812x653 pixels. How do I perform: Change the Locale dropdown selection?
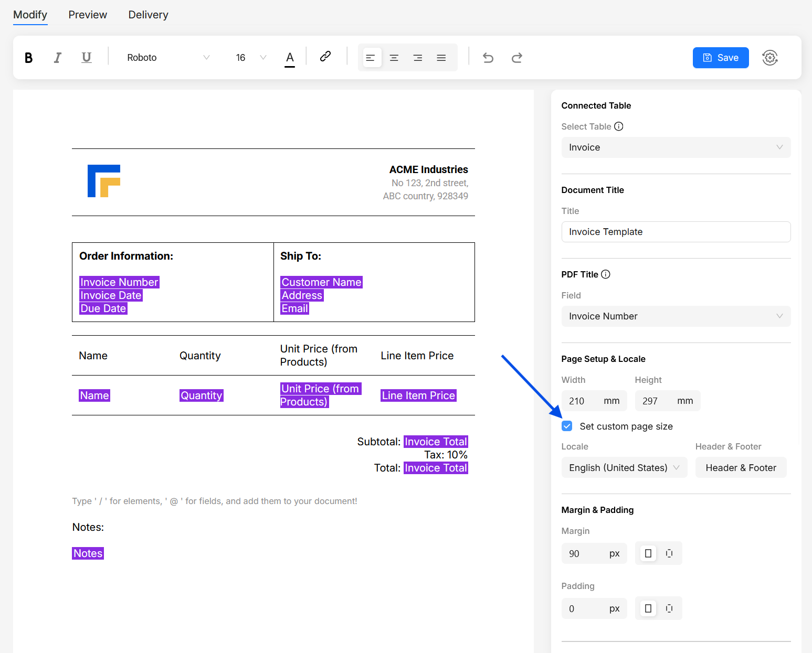(x=624, y=467)
